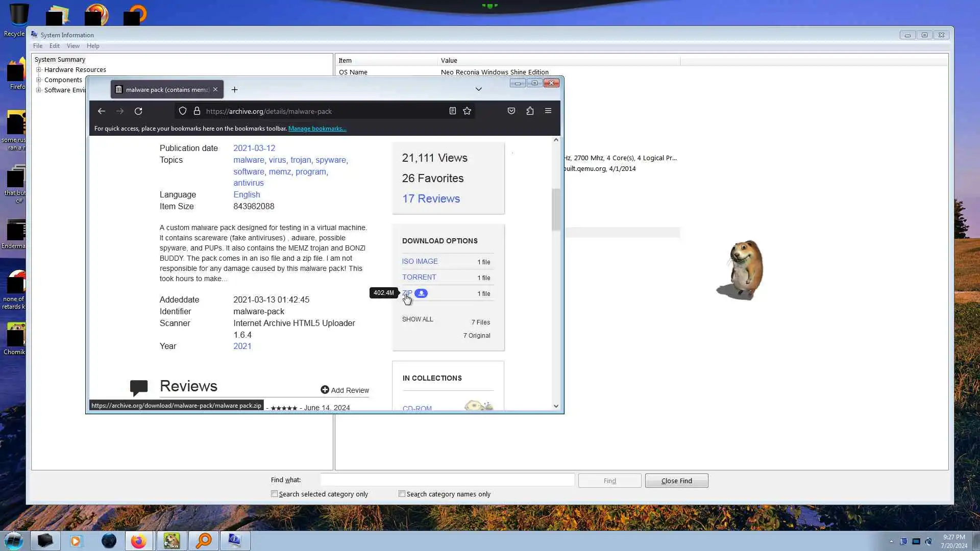Click the Pocket save icon

point(511,111)
